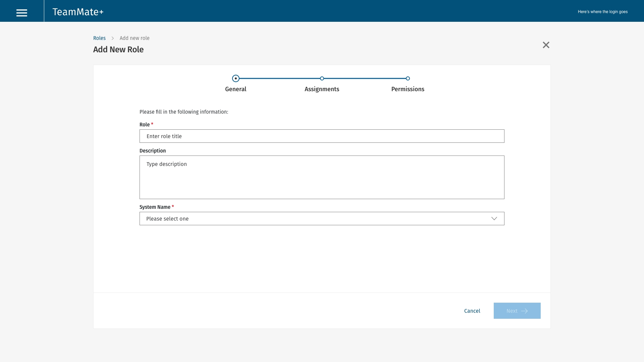Click the Assignments step label

pos(322,89)
